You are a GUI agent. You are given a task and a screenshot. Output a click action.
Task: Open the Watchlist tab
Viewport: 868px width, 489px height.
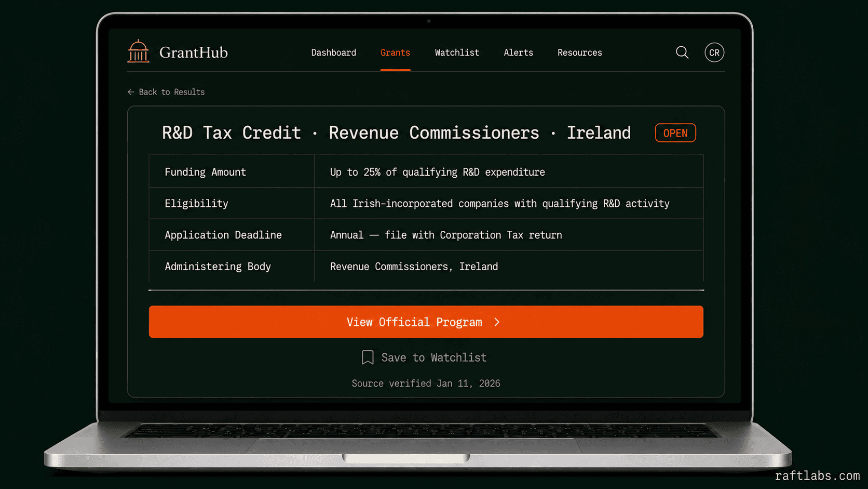click(x=457, y=52)
